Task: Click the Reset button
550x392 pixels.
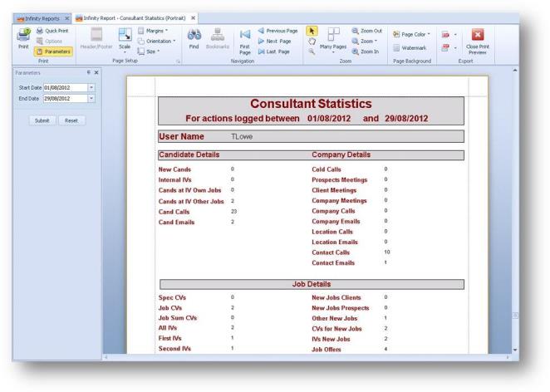Action: [x=72, y=120]
